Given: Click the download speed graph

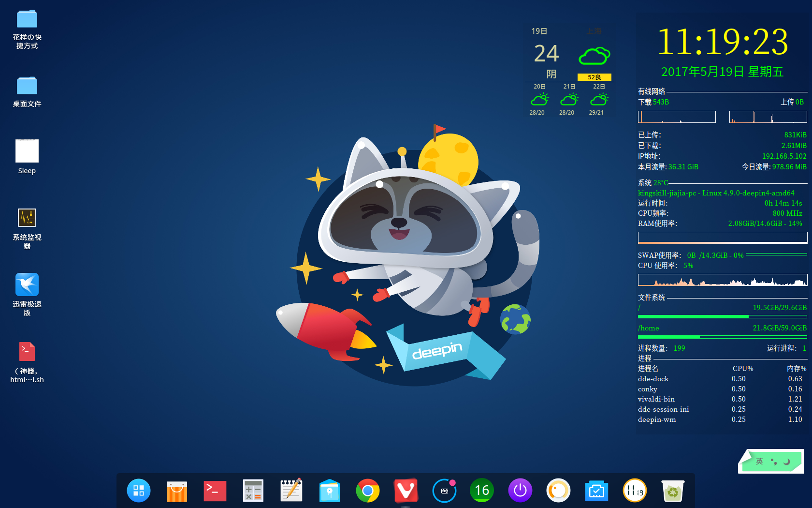Looking at the screenshot, I should point(677,117).
